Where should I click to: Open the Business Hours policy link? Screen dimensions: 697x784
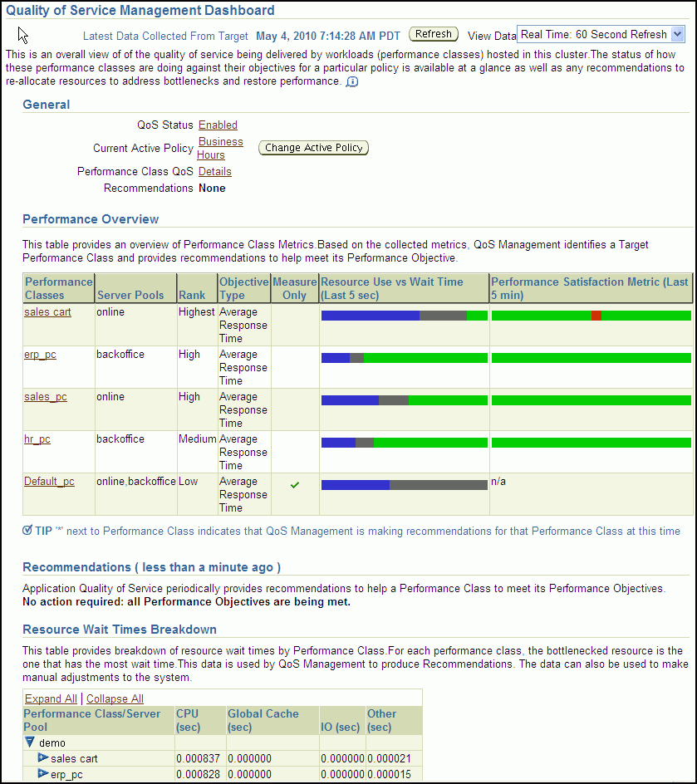(x=219, y=148)
